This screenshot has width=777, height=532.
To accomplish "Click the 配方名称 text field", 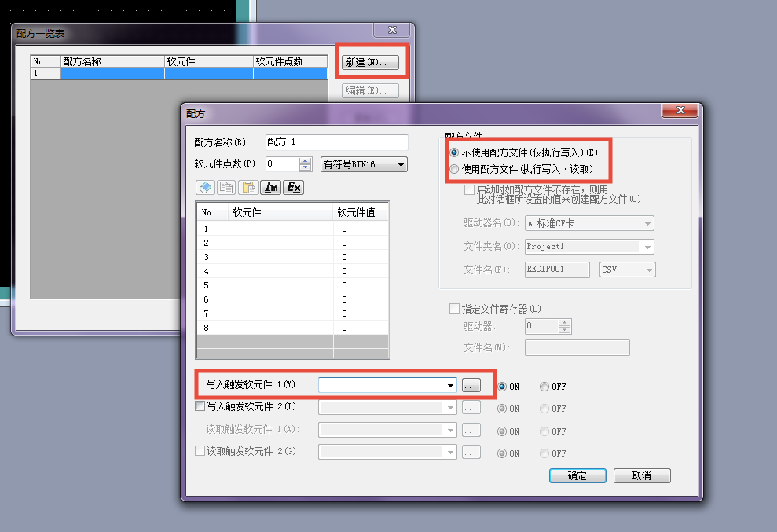I will [x=336, y=142].
